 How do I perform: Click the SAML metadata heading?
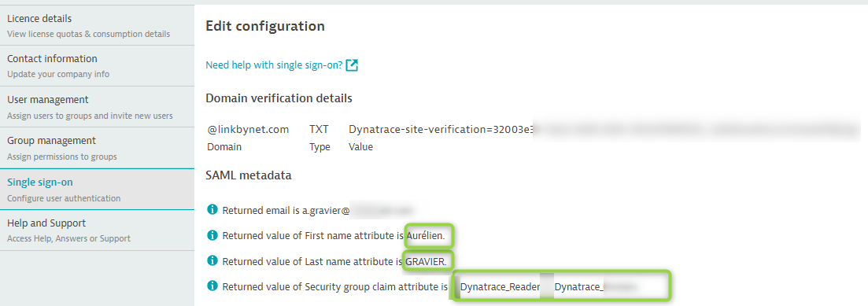click(x=249, y=176)
